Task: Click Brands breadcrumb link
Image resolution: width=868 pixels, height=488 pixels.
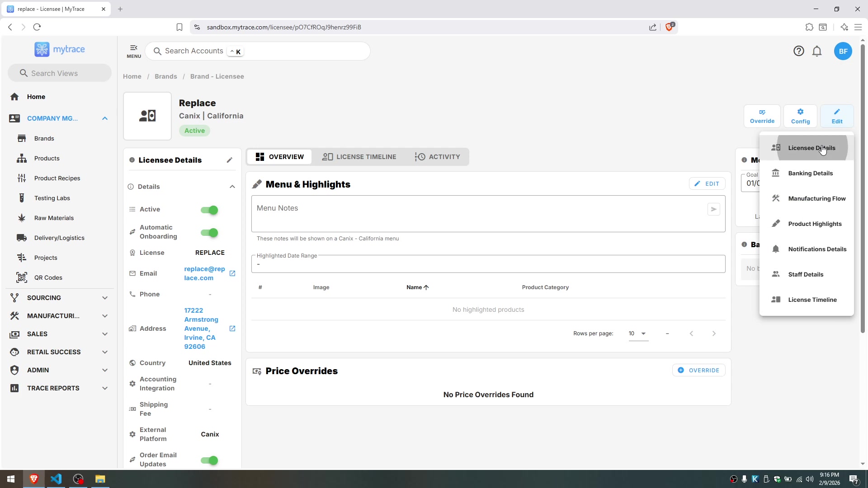Action: coord(165,76)
